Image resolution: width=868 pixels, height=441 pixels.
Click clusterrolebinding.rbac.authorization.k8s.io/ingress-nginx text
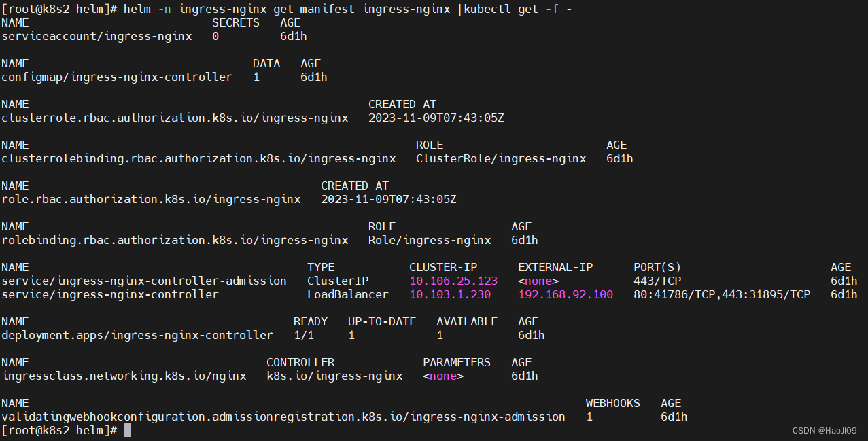[x=198, y=158]
